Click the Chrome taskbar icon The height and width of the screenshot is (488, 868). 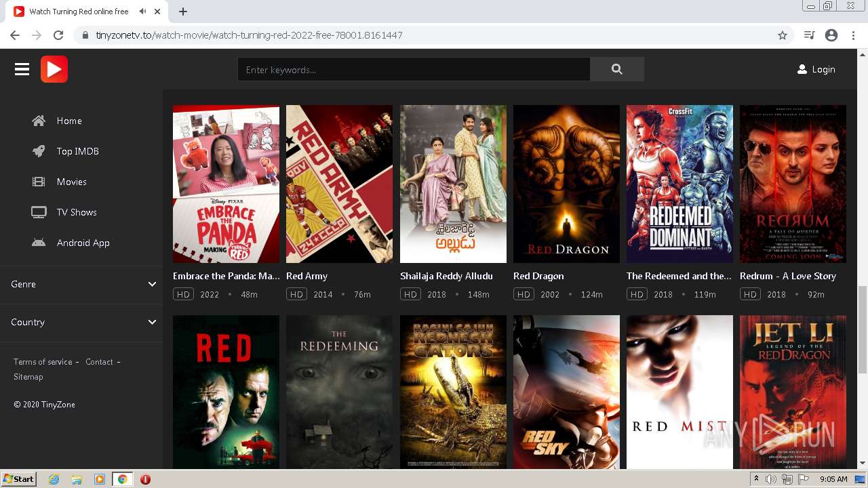(x=123, y=479)
